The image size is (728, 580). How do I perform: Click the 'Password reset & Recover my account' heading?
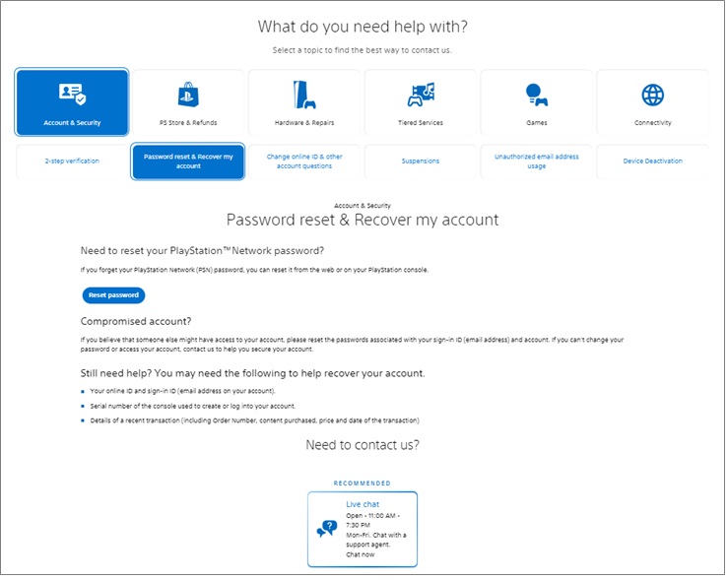(363, 220)
